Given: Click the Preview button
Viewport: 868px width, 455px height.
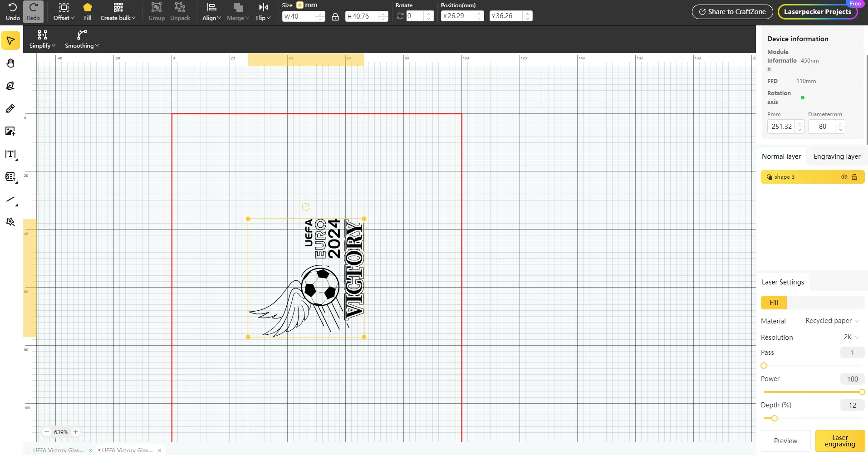Looking at the screenshot, I should [785, 441].
